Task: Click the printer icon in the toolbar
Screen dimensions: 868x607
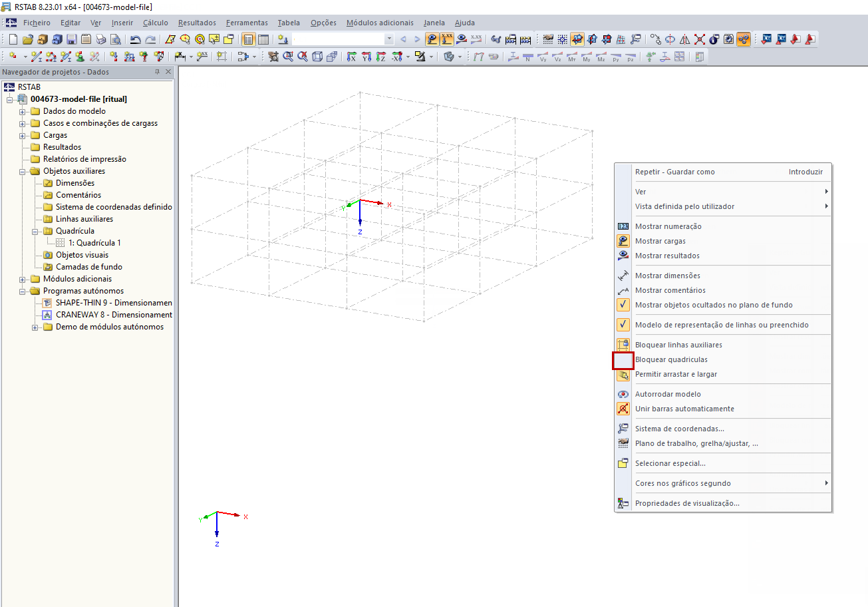Action: tap(101, 39)
